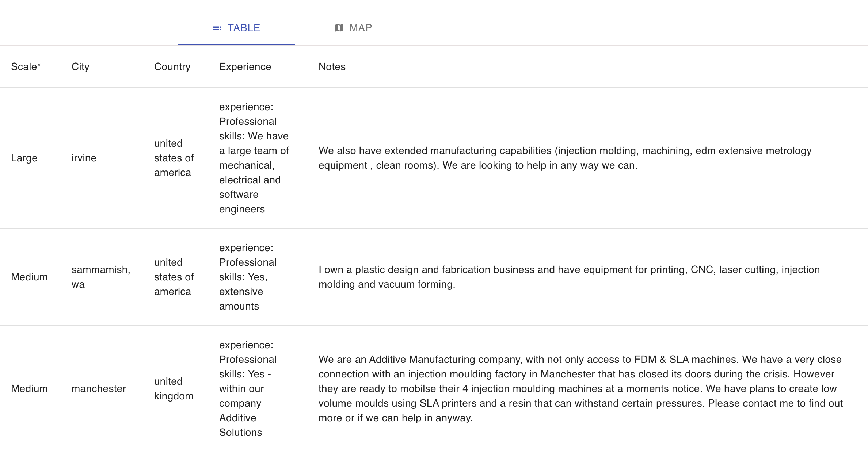Switch to the MAP tab label
The image size is (868, 449).
click(x=360, y=28)
